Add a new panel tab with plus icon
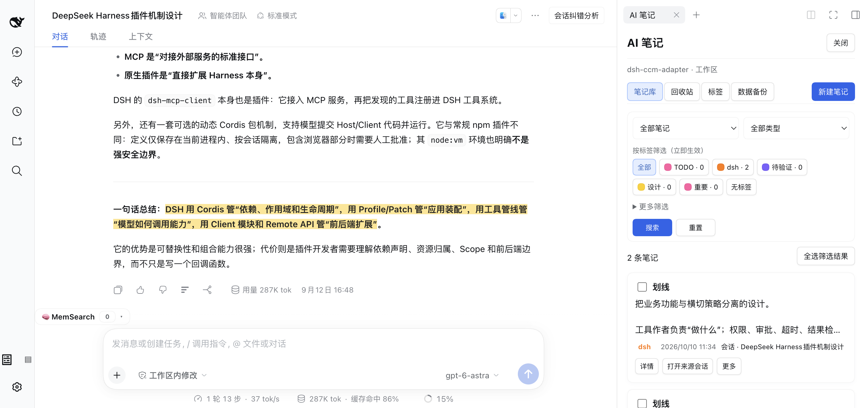 (696, 15)
